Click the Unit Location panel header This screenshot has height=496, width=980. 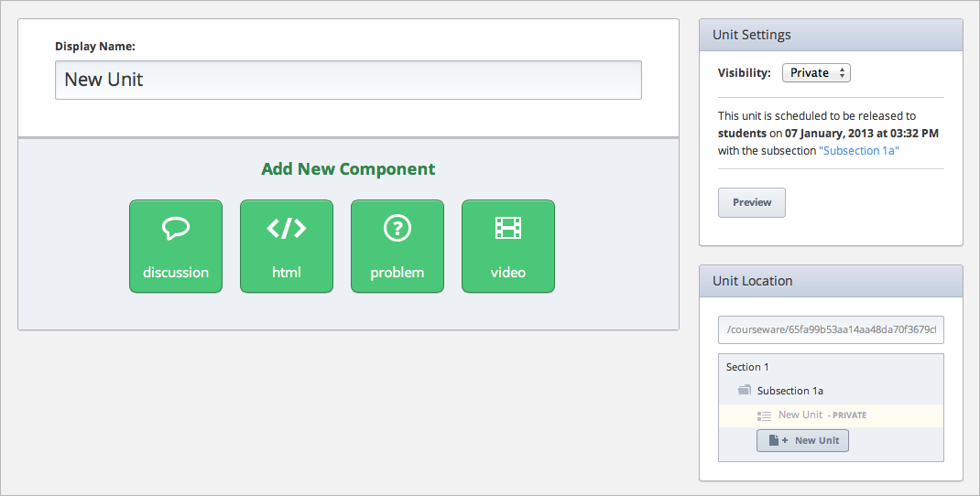click(x=831, y=281)
